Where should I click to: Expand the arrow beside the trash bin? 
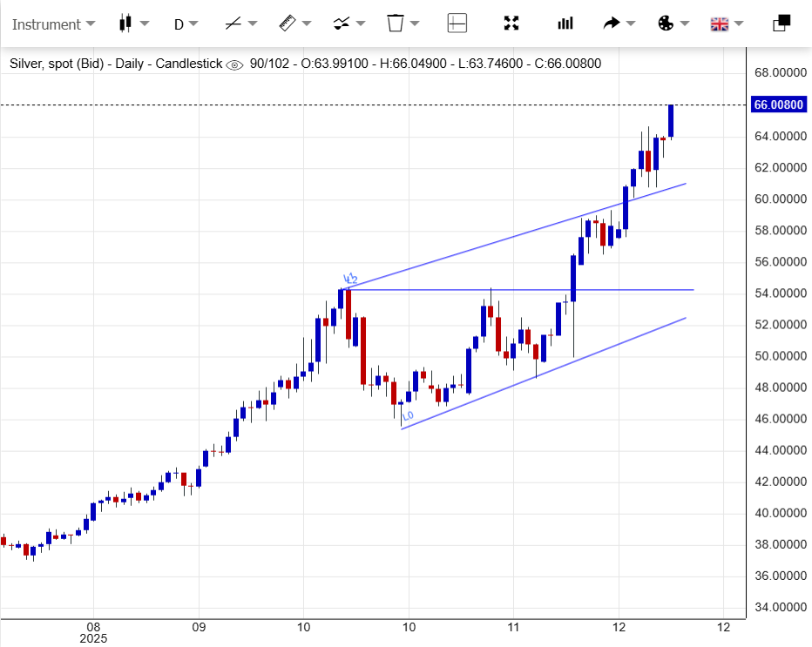(416, 24)
